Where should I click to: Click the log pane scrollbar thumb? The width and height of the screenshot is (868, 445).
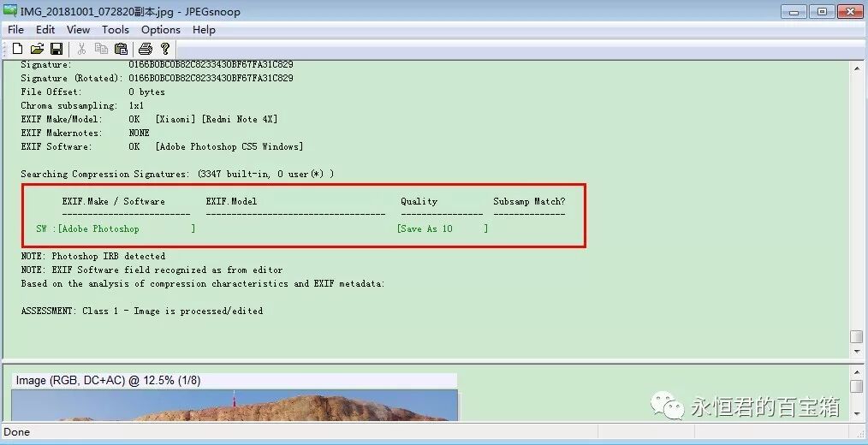coord(856,336)
